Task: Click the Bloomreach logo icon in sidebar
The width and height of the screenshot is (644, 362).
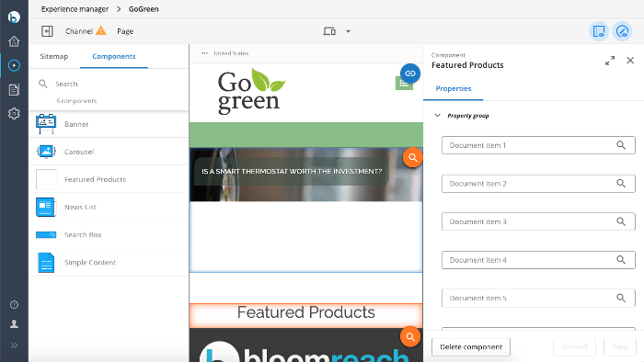Action: (x=14, y=17)
